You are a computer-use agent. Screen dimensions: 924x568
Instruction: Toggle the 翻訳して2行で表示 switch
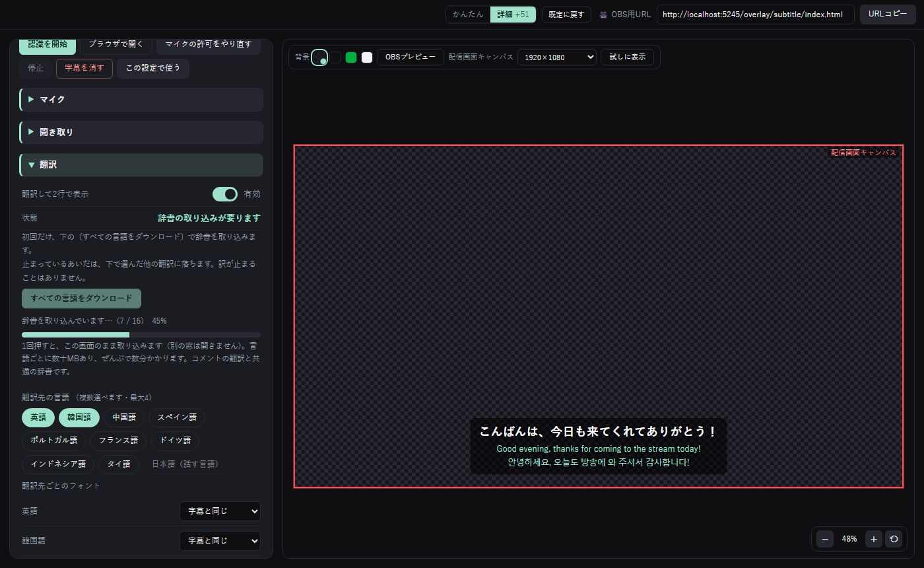click(x=225, y=194)
